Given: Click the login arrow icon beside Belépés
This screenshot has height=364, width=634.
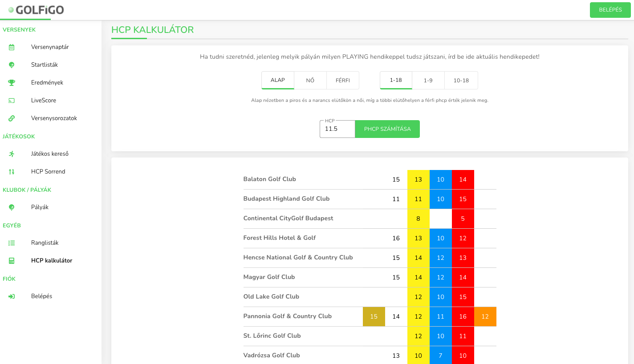Looking at the screenshot, I should pos(12,296).
